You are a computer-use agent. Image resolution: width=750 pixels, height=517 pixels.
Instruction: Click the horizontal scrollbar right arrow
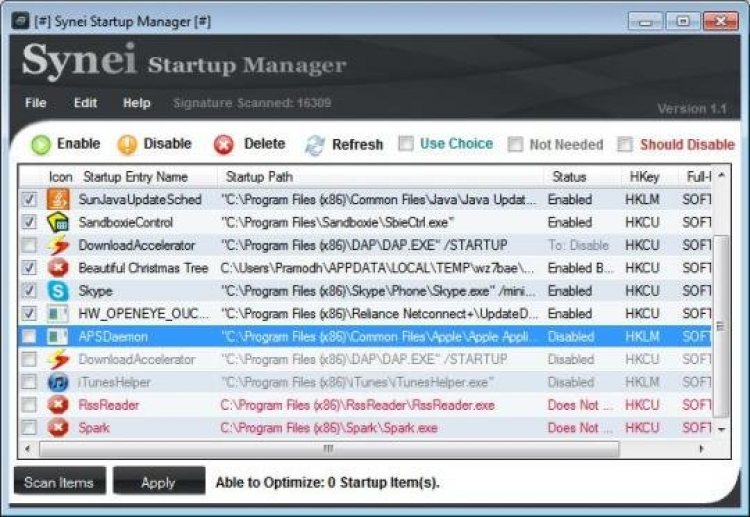coord(701,449)
